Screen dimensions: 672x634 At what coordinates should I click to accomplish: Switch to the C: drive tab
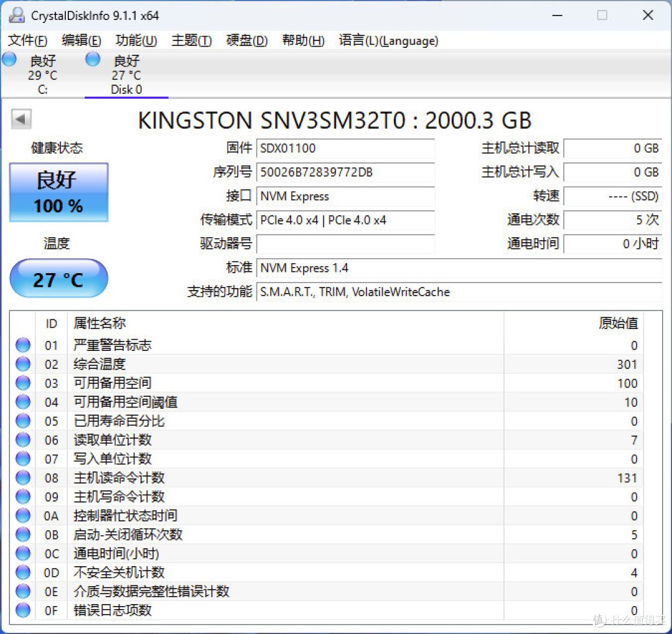point(42,75)
